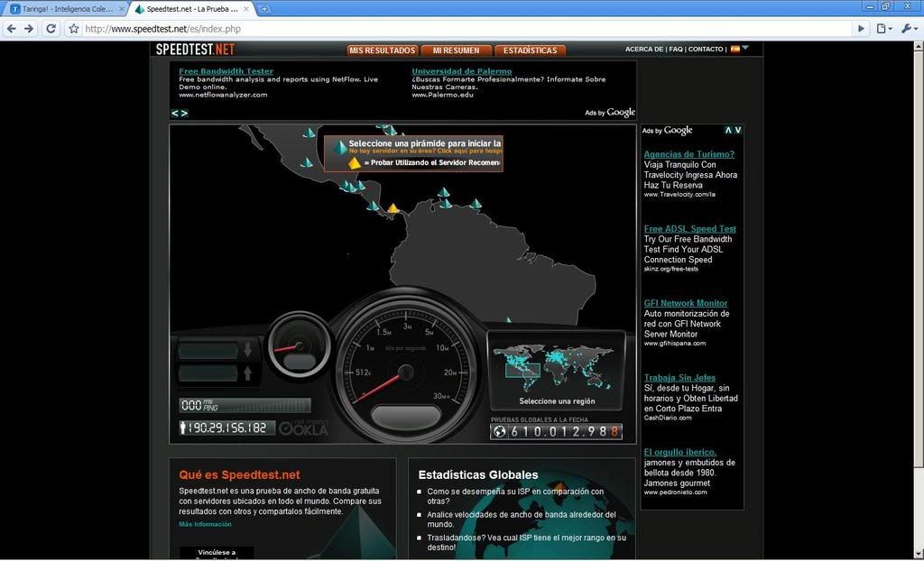This screenshot has width=924, height=561.
Task: Click the IP address 190.29.156.182 display
Action: coord(226,428)
